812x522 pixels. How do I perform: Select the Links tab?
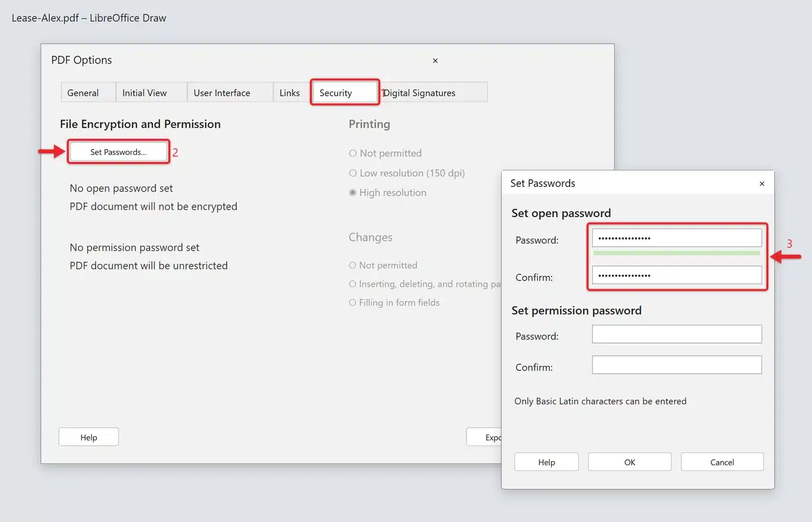[292, 93]
